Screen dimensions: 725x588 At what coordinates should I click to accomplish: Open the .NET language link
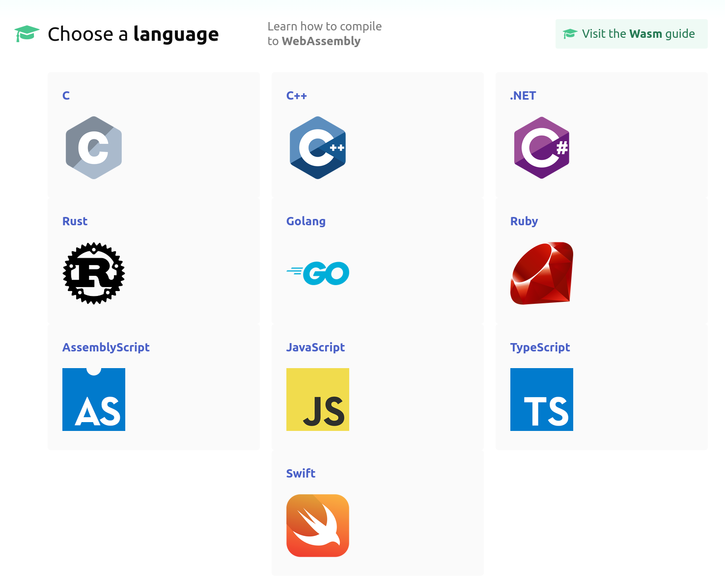523,96
